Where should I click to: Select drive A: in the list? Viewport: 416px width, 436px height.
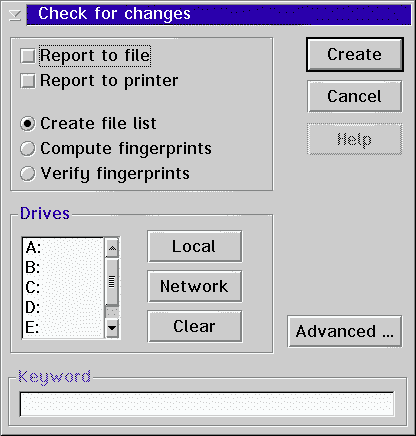pyautogui.click(x=63, y=248)
